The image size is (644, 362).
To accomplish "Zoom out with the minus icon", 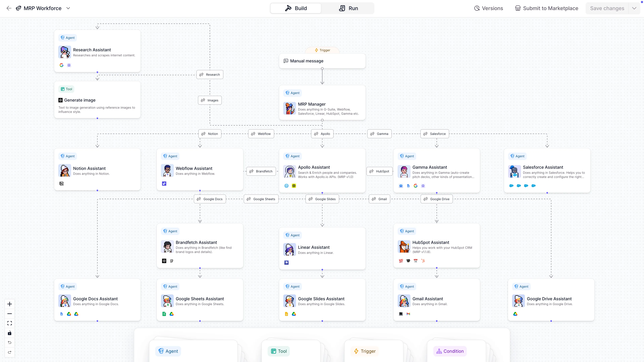I will (x=10, y=314).
